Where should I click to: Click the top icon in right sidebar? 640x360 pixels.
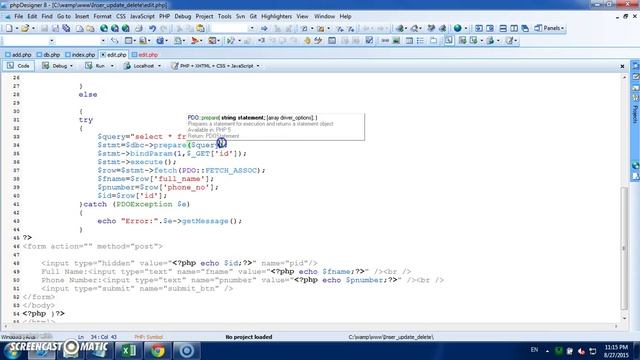coord(635,66)
